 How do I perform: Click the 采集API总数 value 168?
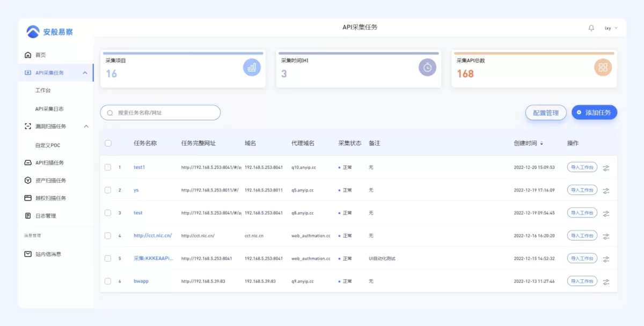point(465,73)
